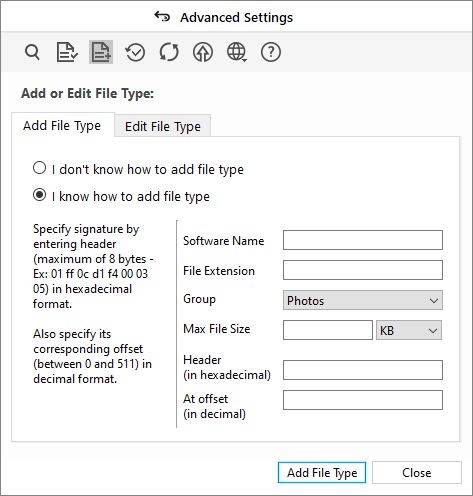Expand the Group dropdown showing Photos
This screenshot has height=496, width=473.
point(363,300)
